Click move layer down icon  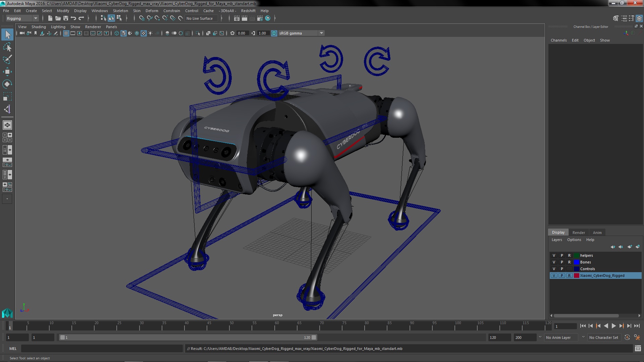tap(621, 247)
